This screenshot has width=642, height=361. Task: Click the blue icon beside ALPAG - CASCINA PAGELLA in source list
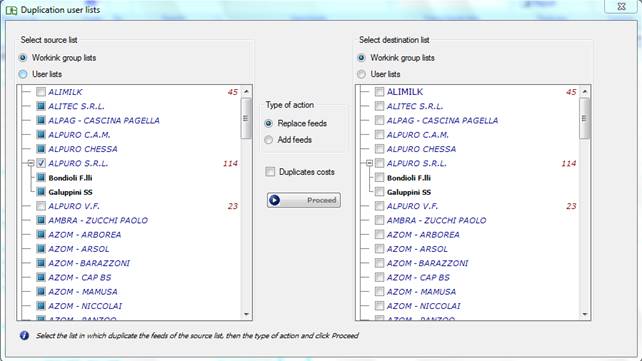click(x=41, y=120)
